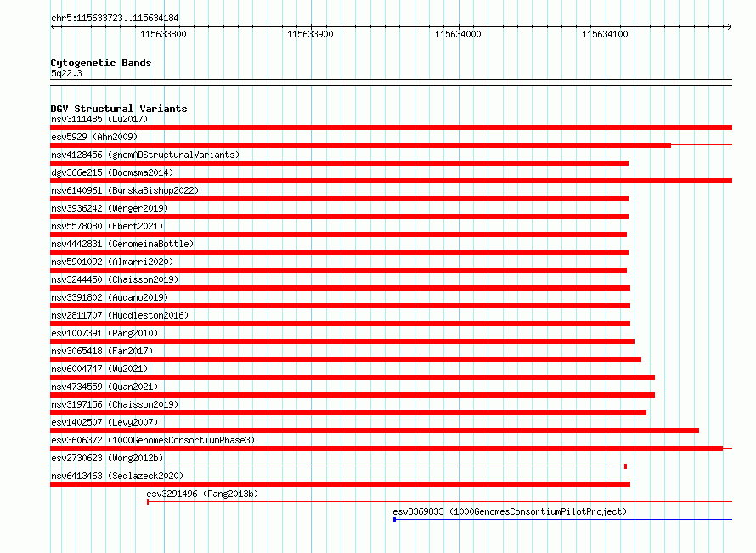The height and width of the screenshot is (553, 756).
Task: Click the thin red line under esv3291496
Action: [x=440, y=502]
